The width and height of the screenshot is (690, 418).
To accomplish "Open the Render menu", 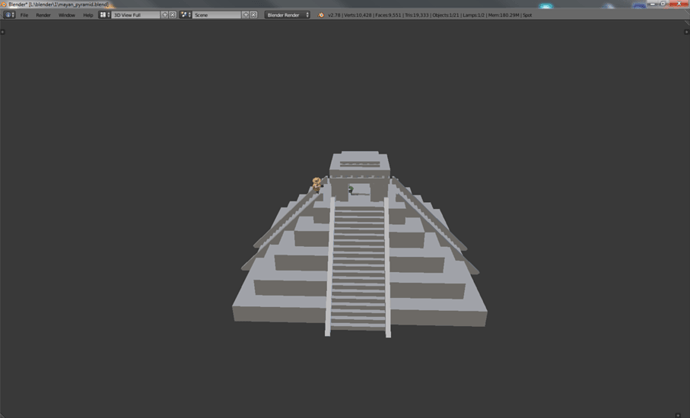I will (x=43, y=15).
